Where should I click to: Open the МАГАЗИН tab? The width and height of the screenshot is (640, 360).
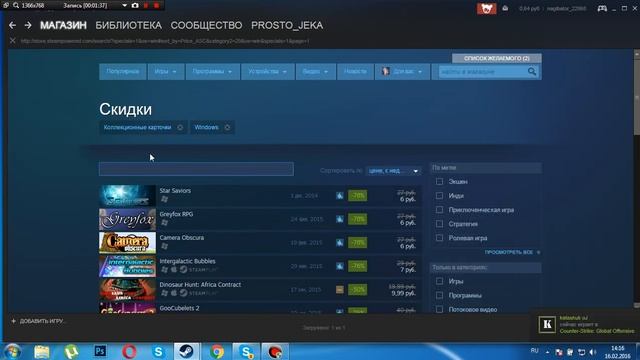(x=63, y=25)
